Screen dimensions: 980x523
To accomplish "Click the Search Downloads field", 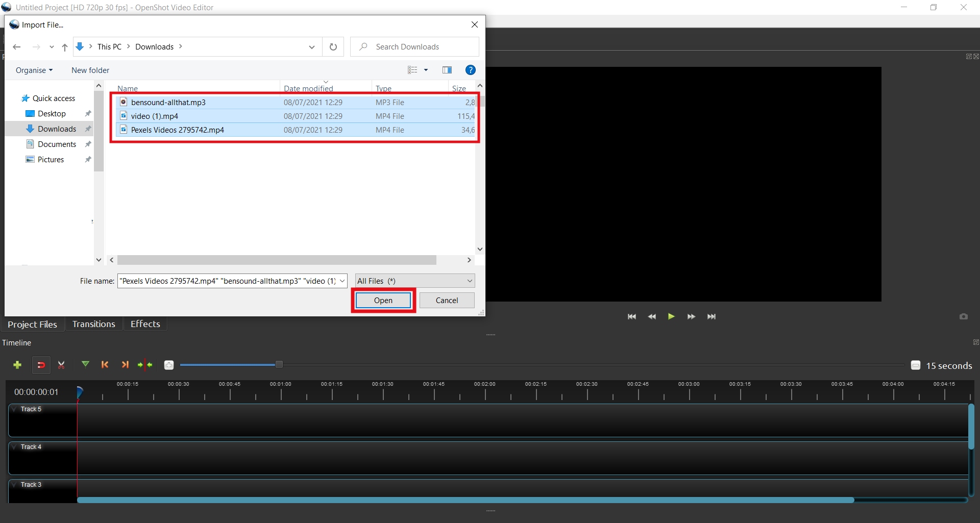I will [414, 47].
